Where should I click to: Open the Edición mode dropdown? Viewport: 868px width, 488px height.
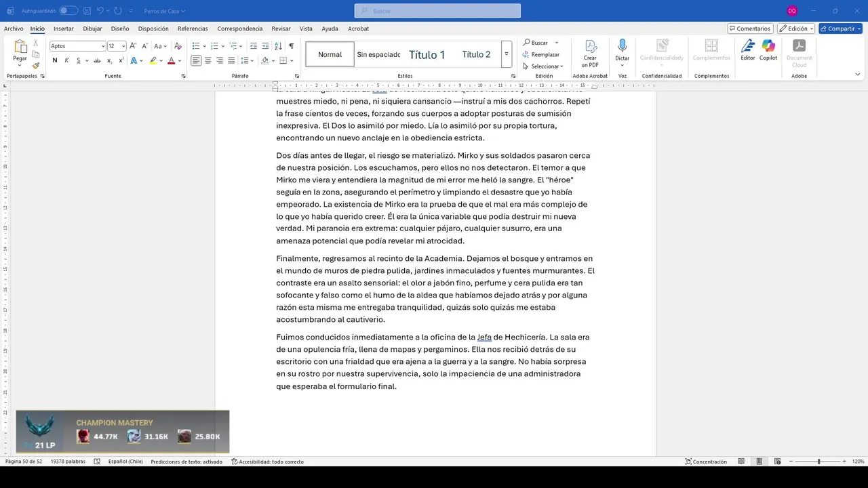(796, 28)
